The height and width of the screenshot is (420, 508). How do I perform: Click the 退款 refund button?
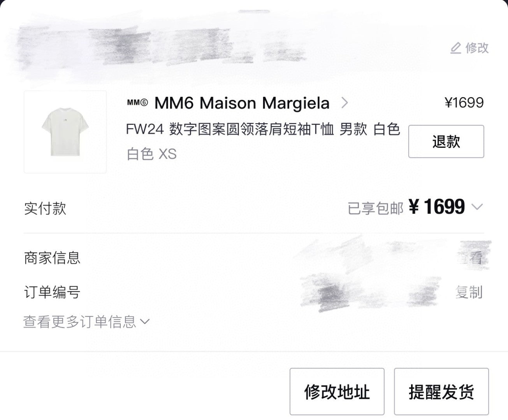(x=446, y=141)
